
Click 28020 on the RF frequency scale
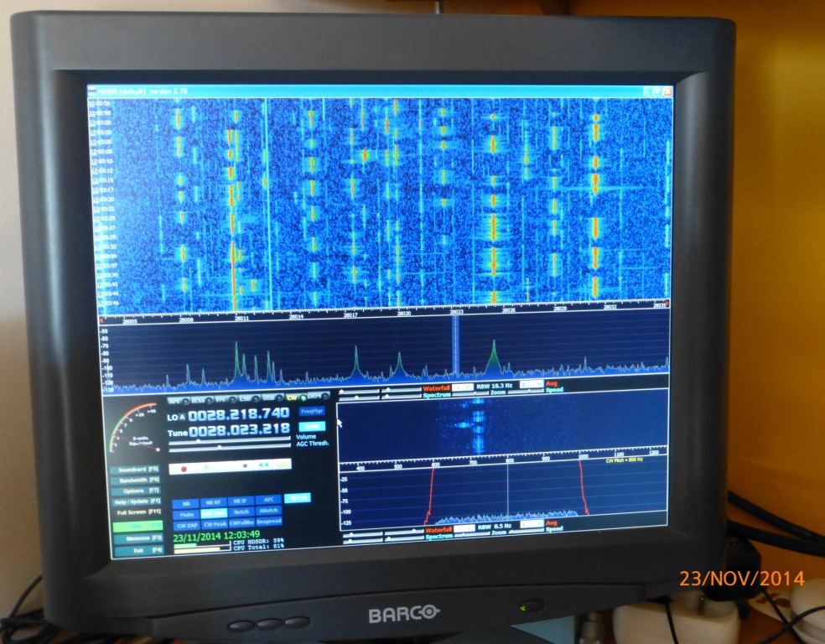403,314
